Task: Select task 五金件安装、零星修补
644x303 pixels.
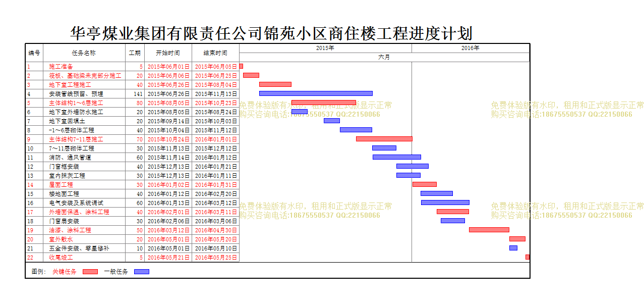Action: 79,248
